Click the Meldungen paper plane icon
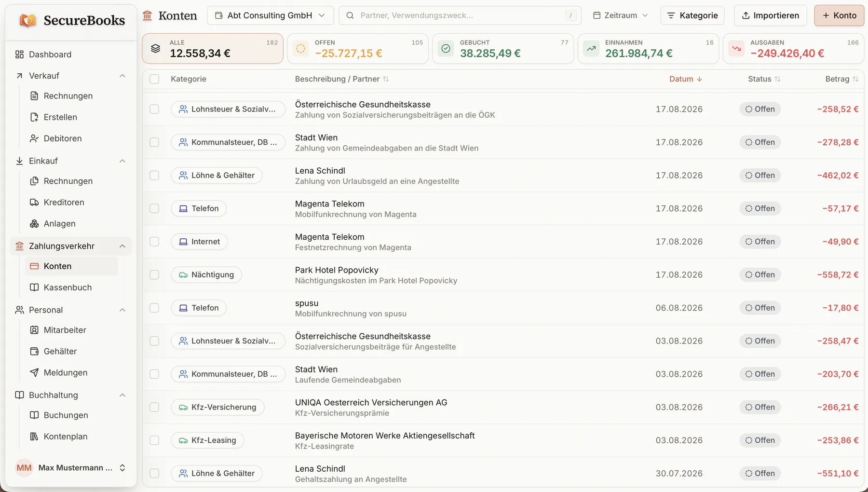This screenshot has height=492, width=868. tap(34, 372)
